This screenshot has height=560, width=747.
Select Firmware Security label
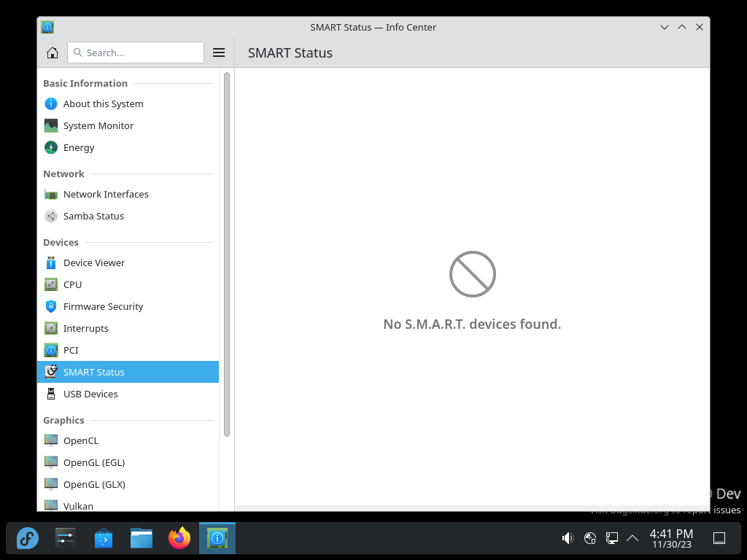103,307
